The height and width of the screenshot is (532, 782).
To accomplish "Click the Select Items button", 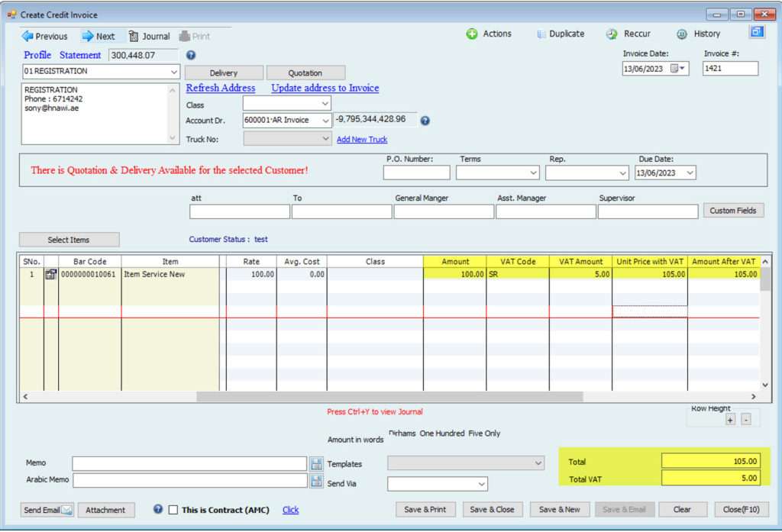I will tap(69, 240).
